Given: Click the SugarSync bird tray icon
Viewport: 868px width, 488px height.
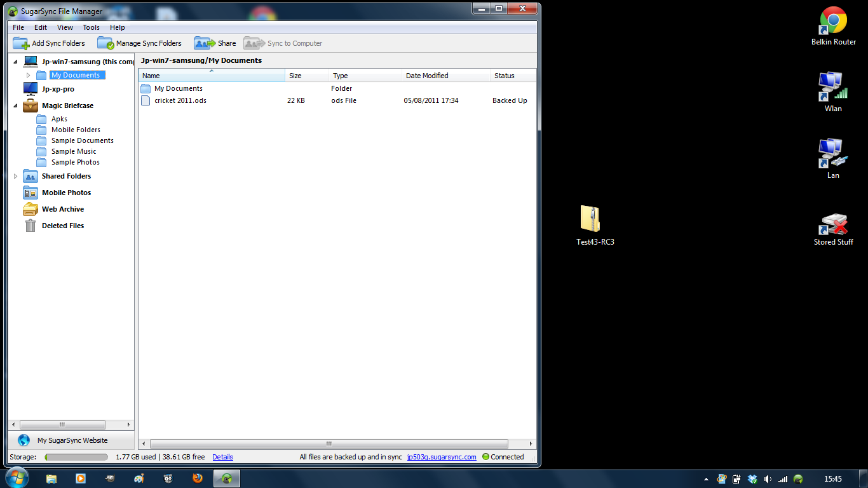Looking at the screenshot, I should [x=798, y=479].
